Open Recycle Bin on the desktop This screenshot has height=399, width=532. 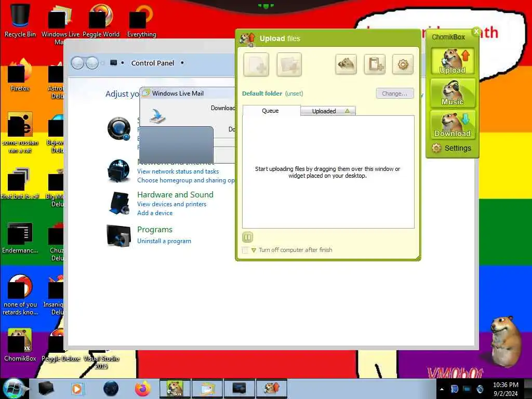pos(20,20)
